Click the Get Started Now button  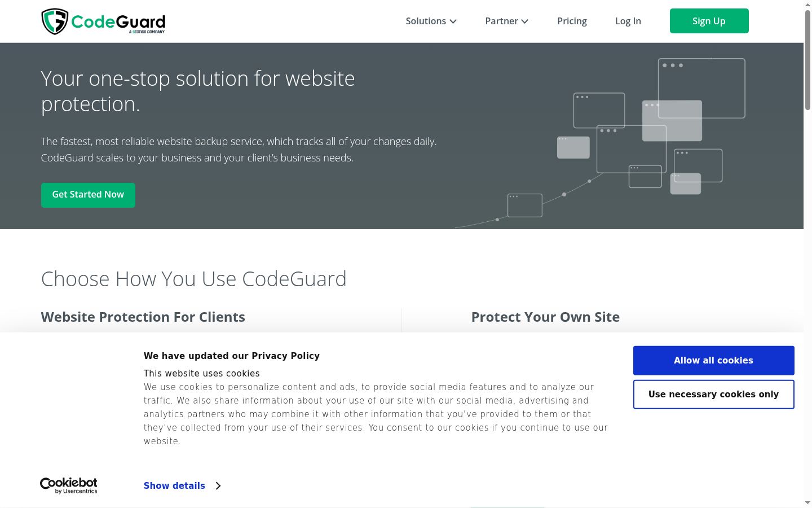[x=88, y=195]
